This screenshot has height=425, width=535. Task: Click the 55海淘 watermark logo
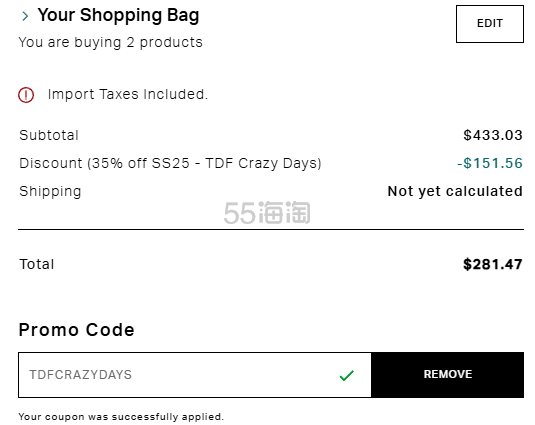267,213
